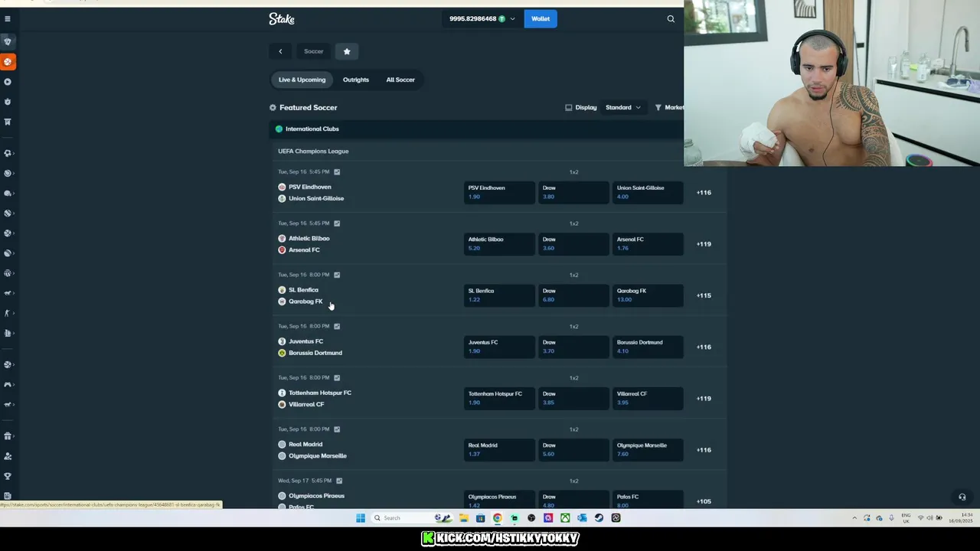Bet on Olympique Marseille at 7.60
This screenshot has width=980, height=551.
click(648, 450)
